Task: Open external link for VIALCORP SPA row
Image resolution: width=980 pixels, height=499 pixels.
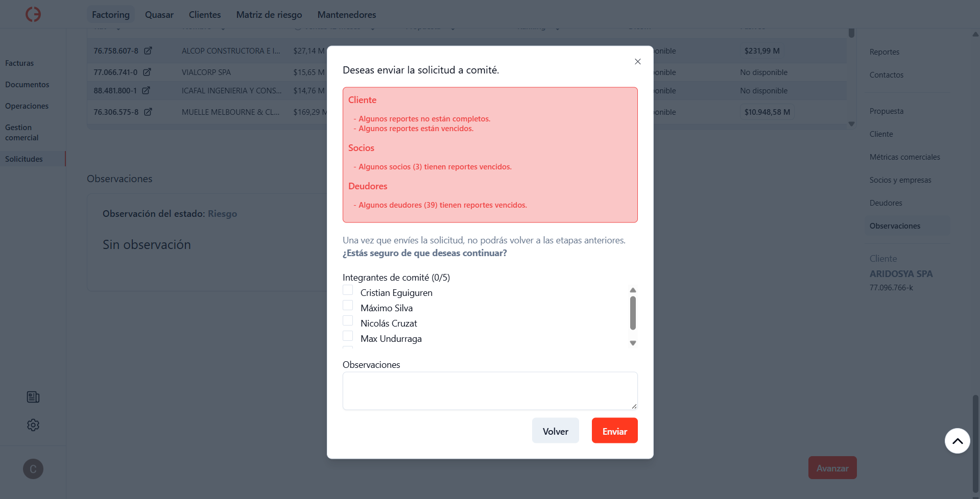Action: click(x=147, y=72)
